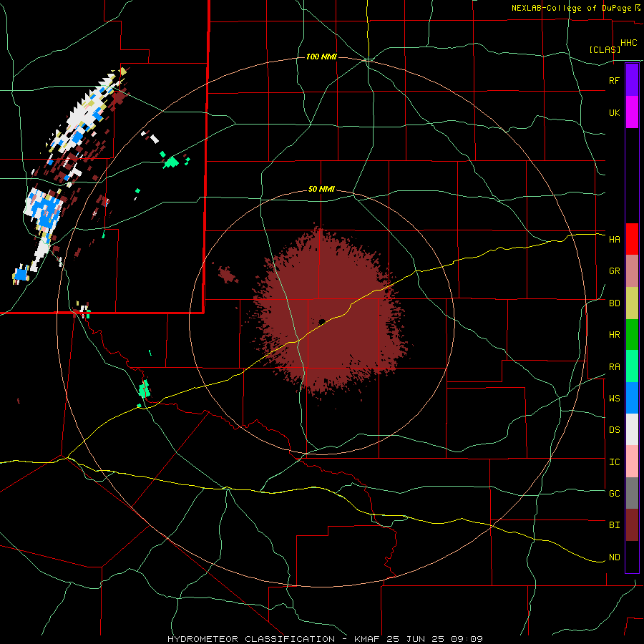Image resolution: width=644 pixels, height=644 pixels.
Task: Click the 100 NMI range ring label
Action: coord(321,57)
